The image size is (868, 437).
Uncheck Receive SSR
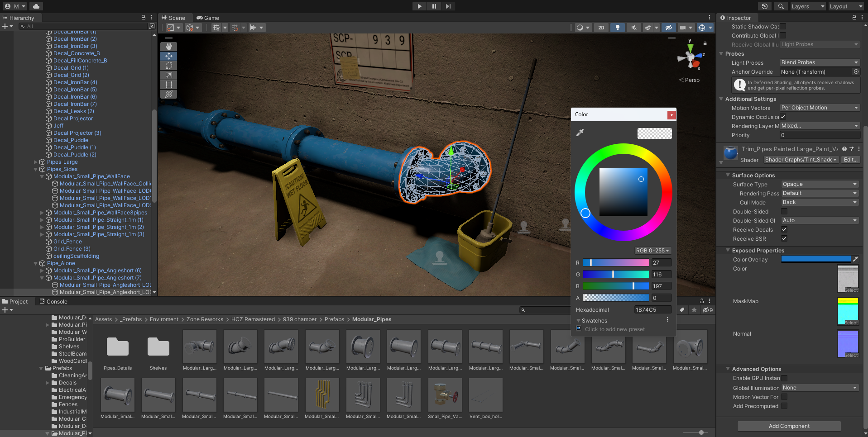(784, 238)
